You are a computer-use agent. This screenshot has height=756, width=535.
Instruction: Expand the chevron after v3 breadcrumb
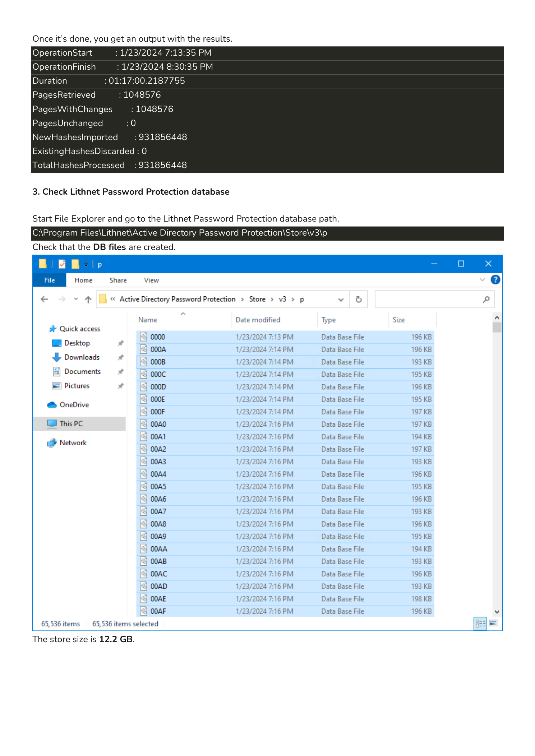(293, 300)
